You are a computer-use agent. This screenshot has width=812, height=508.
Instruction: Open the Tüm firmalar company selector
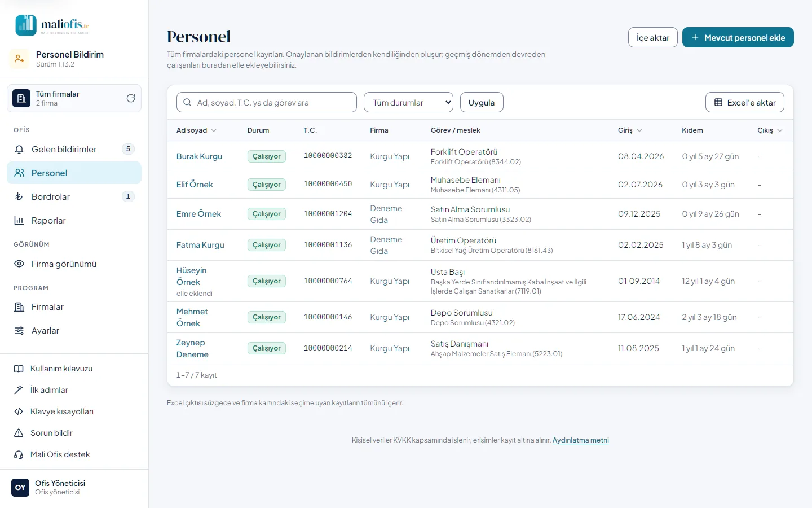click(x=74, y=98)
